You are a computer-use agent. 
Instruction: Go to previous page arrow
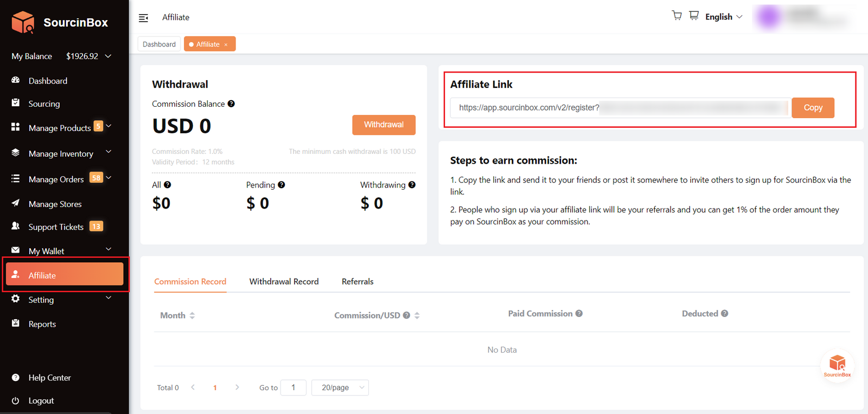pos(193,387)
